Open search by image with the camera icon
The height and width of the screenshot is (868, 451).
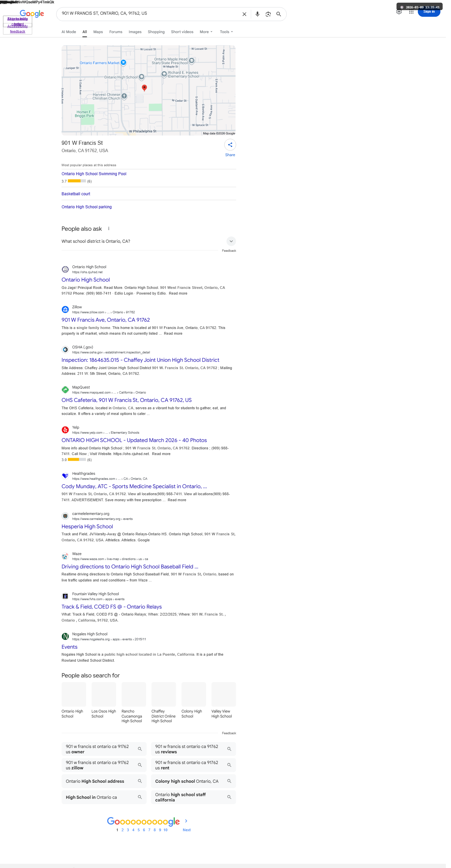point(271,14)
